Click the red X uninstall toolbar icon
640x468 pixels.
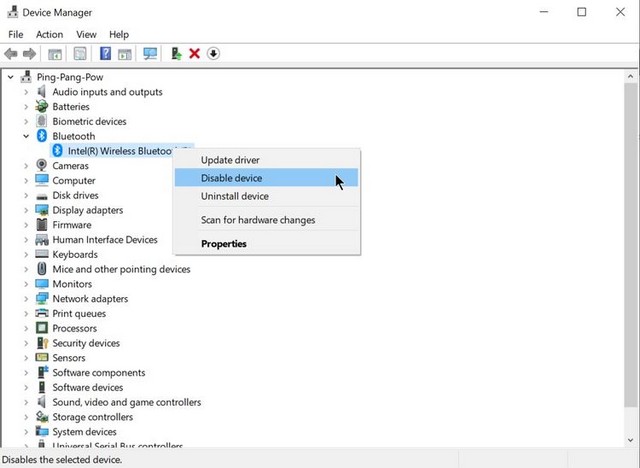click(x=194, y=53)
